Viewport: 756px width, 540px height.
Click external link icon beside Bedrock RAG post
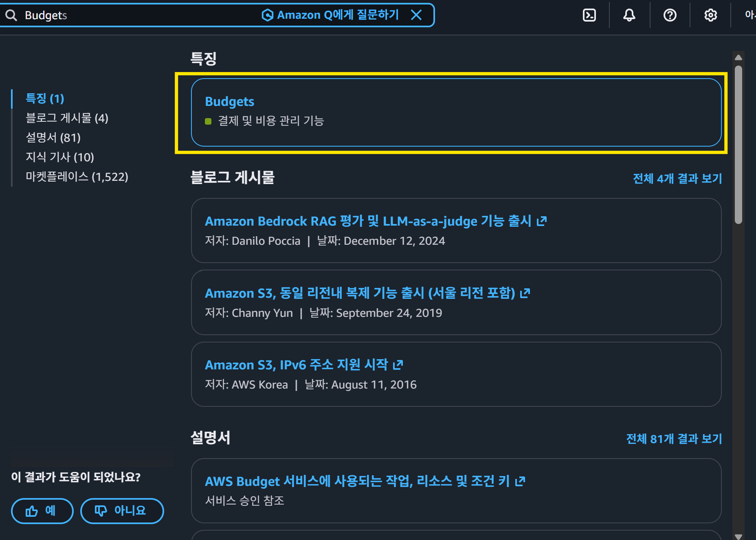(x=542, y=221)
